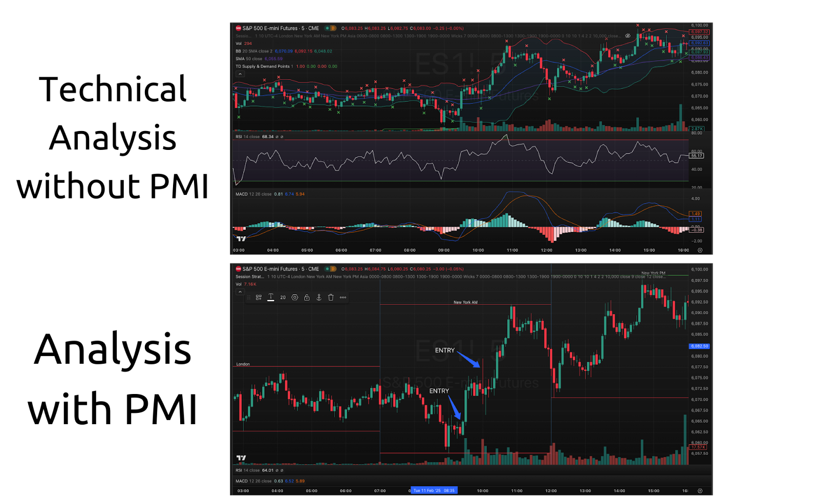Select the text color tool in the drawing toolbar
This screenshot has width=819, height=504.
pos(271,297)
